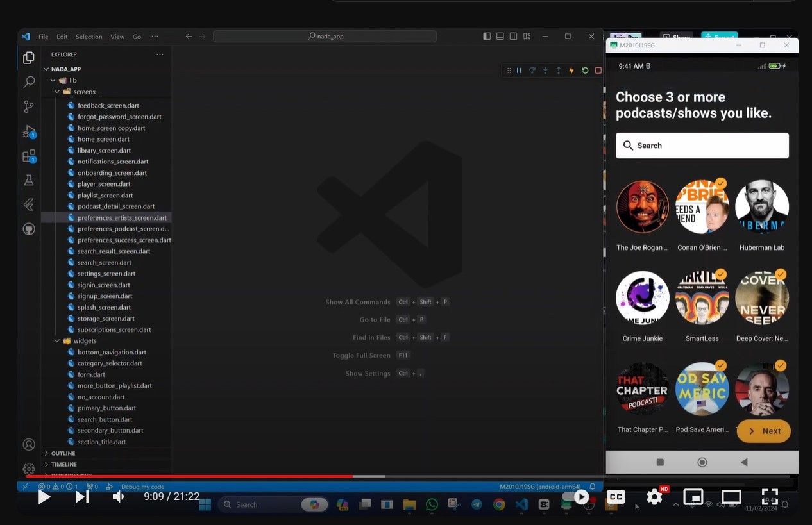Open YouTube video settings gear
The height and width of the screenshot is (525, 812).
tap(654, 497)
